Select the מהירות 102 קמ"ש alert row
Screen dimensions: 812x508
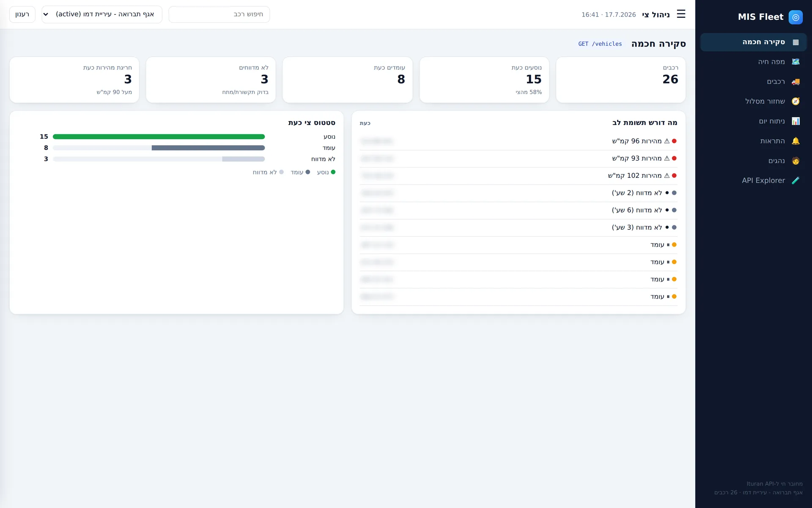click(x=518, y=176)
